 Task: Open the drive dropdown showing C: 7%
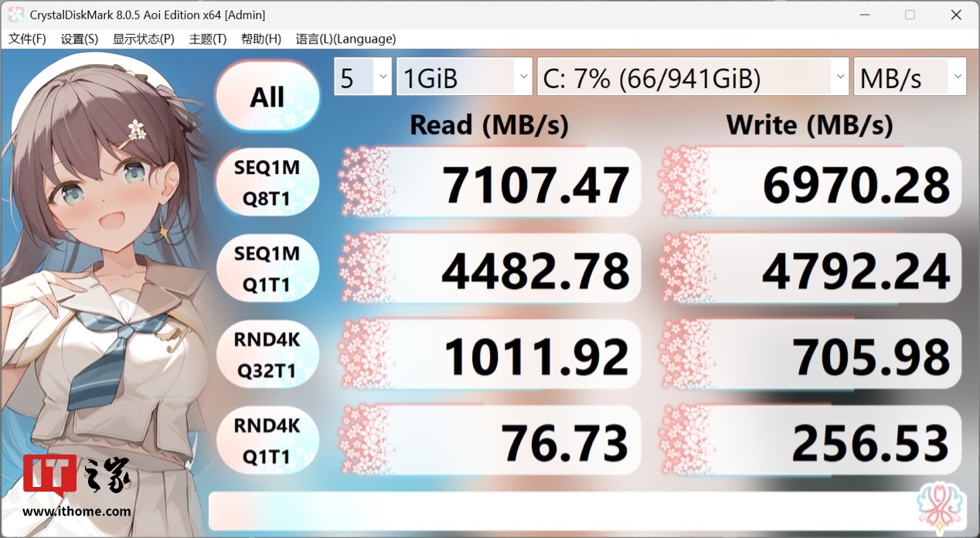click(x=693, y=77)
